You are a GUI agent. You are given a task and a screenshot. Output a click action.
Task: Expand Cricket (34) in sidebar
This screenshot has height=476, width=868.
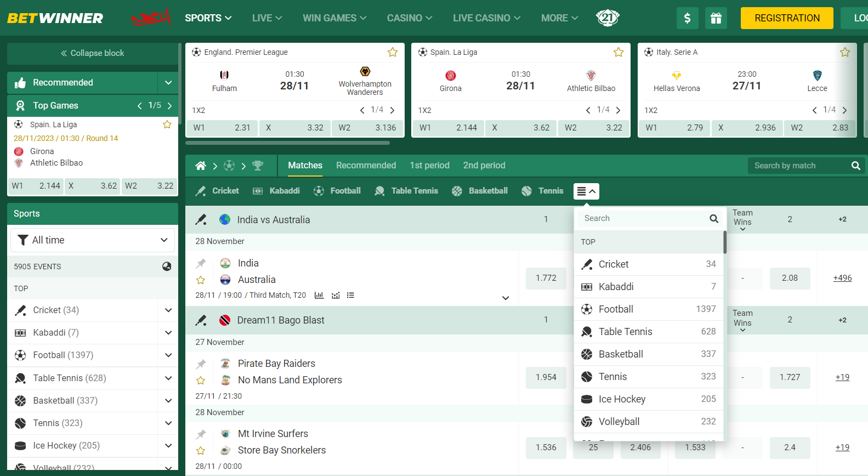168,310
